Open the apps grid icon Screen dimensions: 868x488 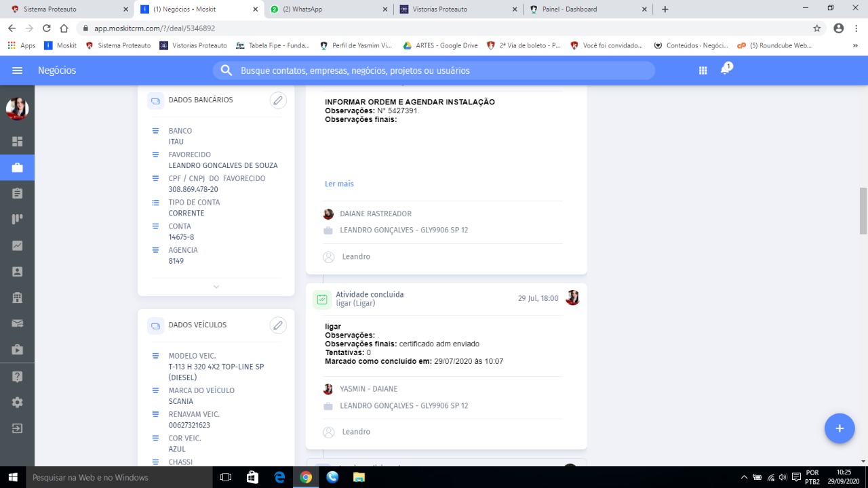[703, 70]
